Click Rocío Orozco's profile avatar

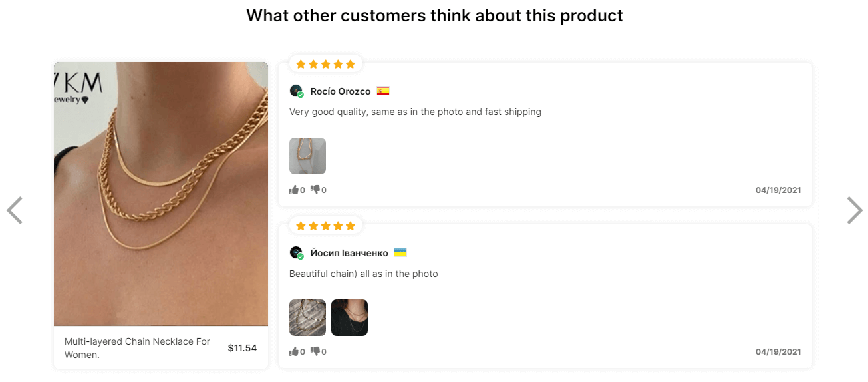coord(297,91)
